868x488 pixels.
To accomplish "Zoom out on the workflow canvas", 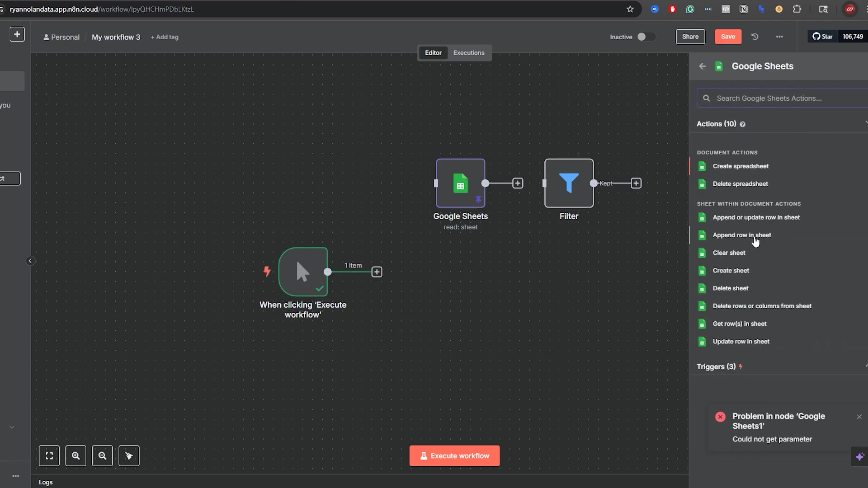I will tap(102, 456).
